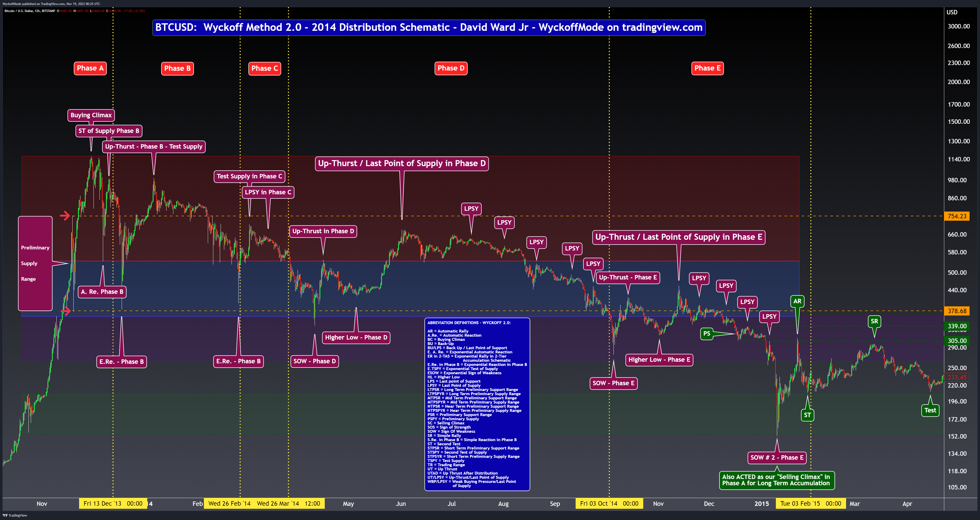Click the 378.68 price tag on axis
Image resolution: width=980 pixels, height=520 pixels.
(x=957, y=311)
